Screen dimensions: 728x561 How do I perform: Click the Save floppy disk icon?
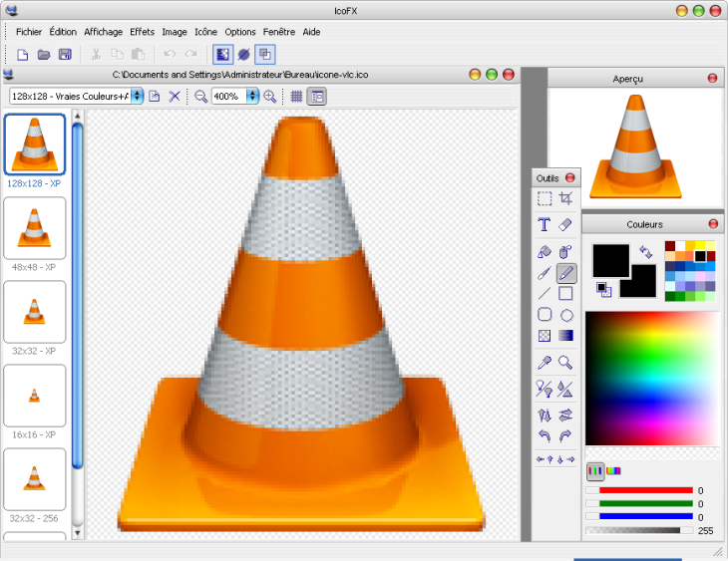coord(65,54)
